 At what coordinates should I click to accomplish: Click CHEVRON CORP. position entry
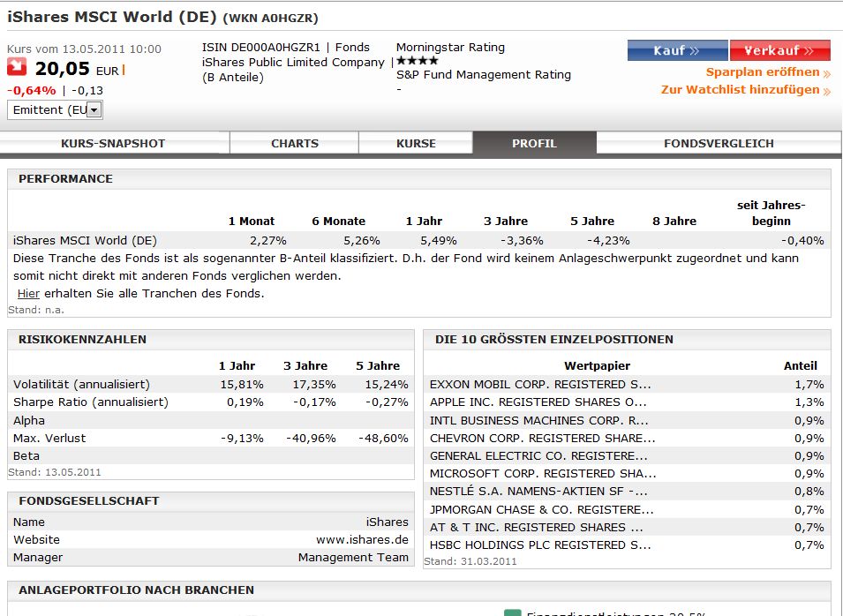[543, 438]
